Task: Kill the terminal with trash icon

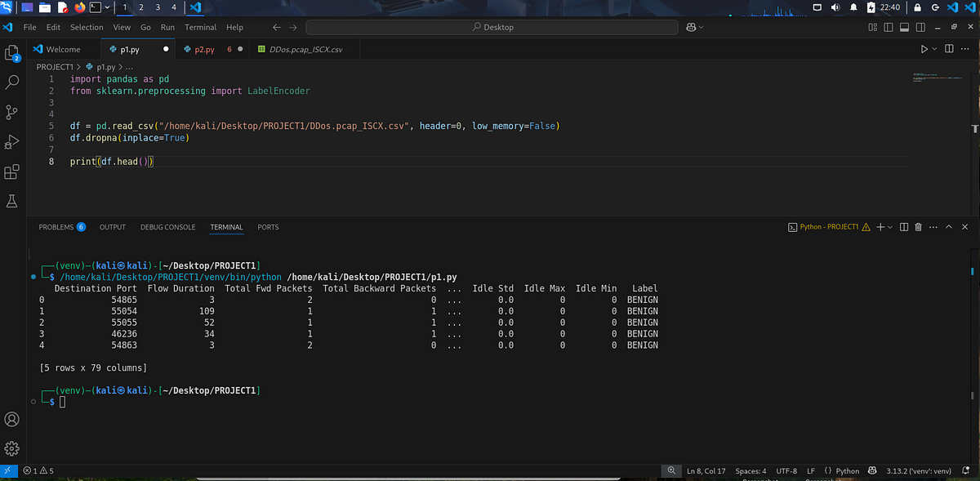Action: 918,227
